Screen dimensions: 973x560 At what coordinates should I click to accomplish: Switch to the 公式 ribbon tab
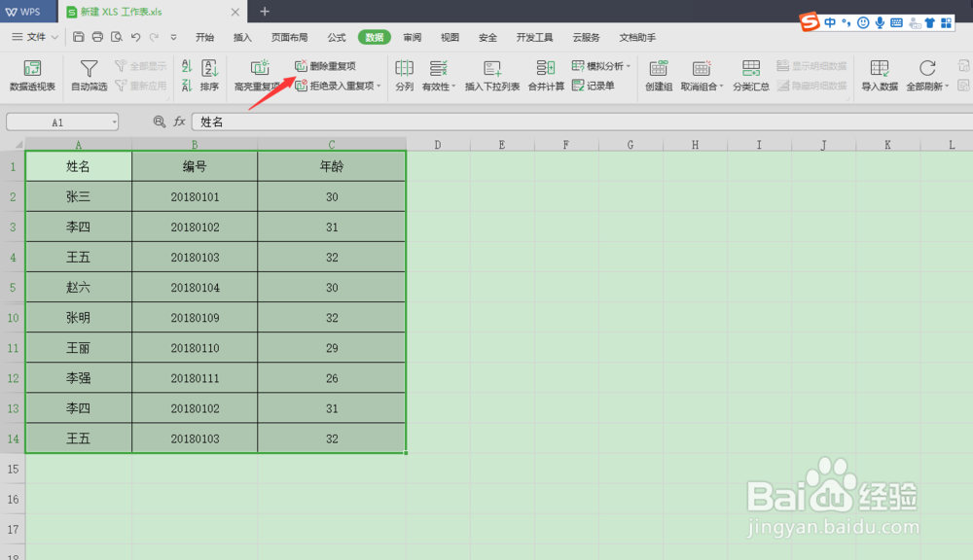tap(337, 37)
